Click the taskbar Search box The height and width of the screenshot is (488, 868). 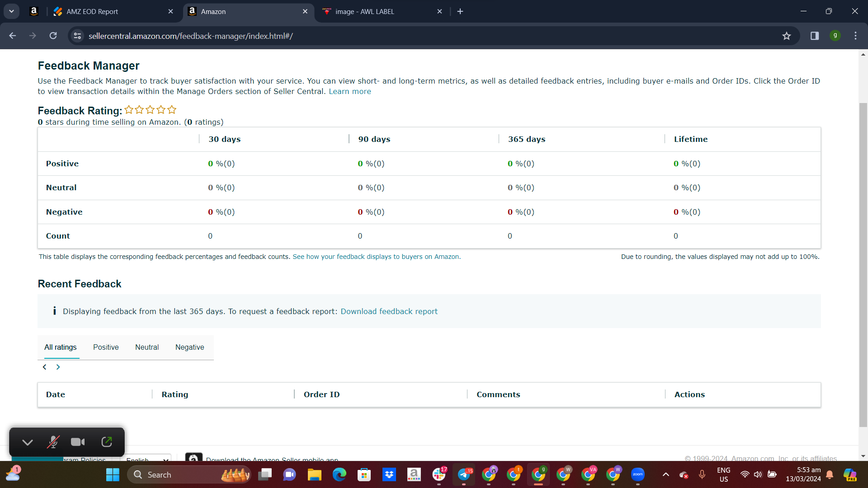(x=189, y=474)
